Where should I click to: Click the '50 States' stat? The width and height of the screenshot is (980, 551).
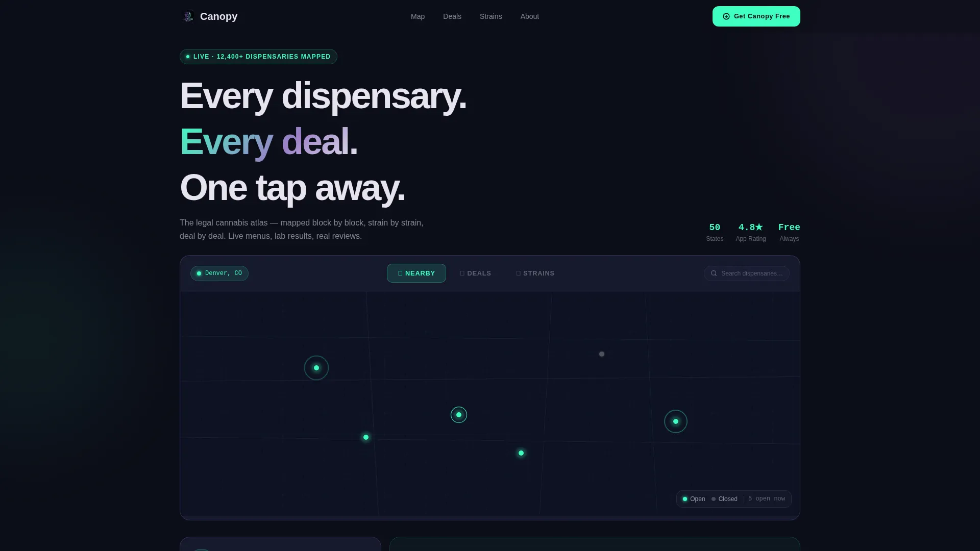point(715,232)
